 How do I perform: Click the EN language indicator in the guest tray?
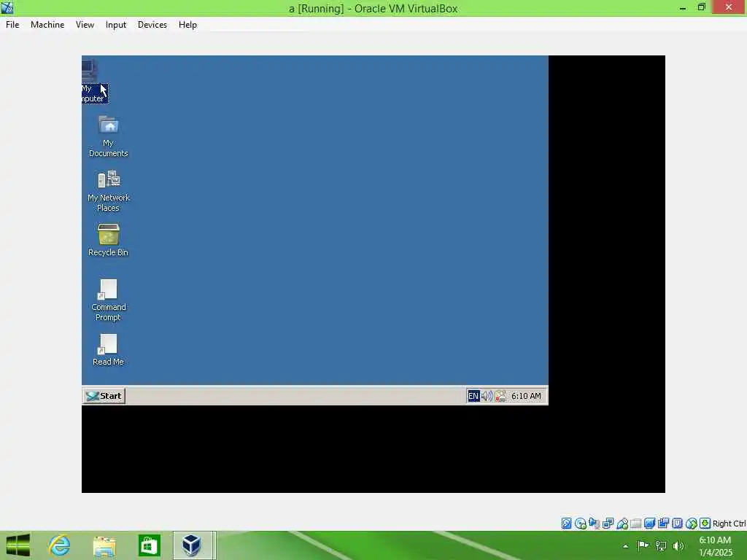coord(473,396)
